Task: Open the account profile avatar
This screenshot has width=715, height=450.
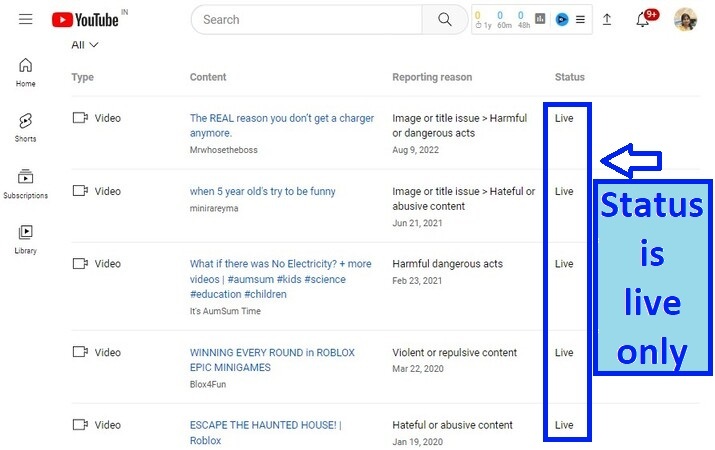Action: (685, 19)
